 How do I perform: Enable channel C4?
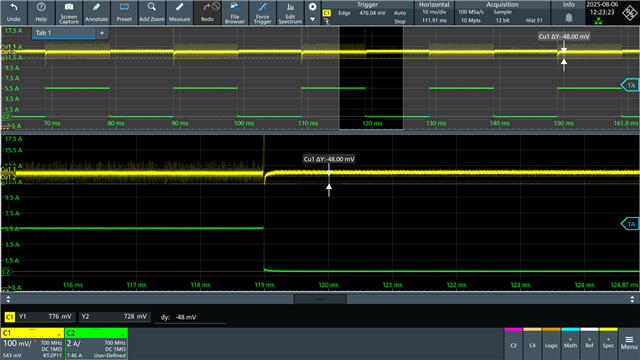(x=532, y=343)
